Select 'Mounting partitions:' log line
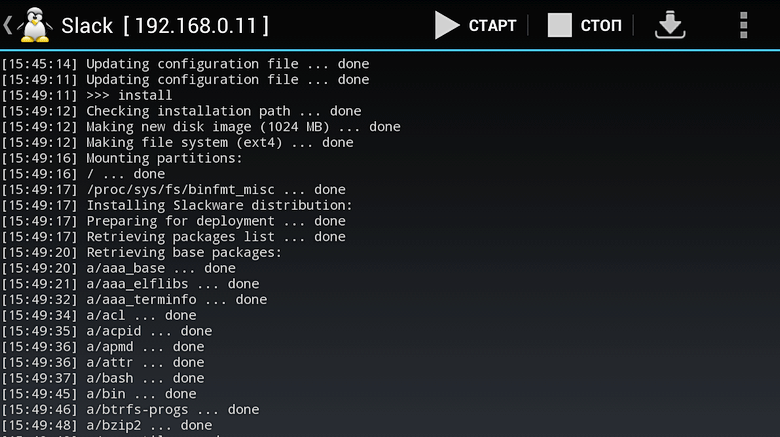Image resolution: width=780 pixels, height=437 pixels. tap(121, 158)
